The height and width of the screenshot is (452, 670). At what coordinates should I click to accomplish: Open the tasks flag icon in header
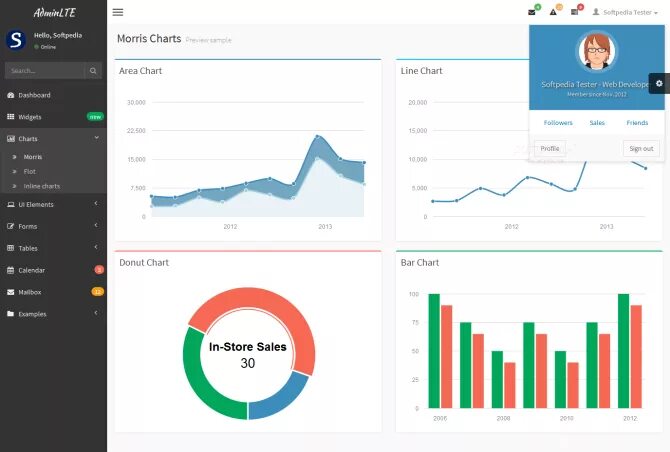point(574,12)
